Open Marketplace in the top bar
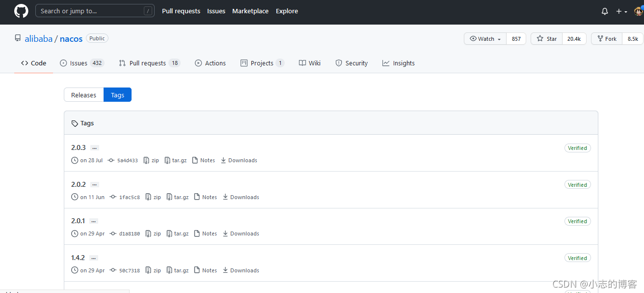 point(250,11)
